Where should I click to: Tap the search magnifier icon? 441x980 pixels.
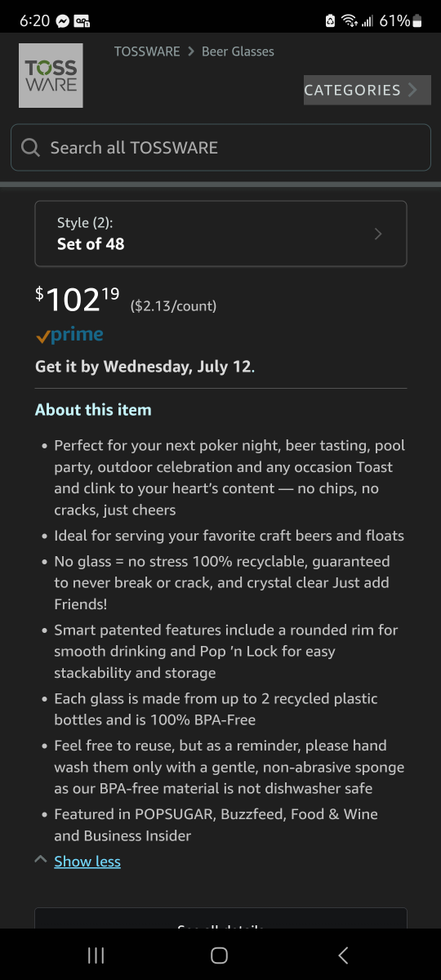(x=31, y=148)
